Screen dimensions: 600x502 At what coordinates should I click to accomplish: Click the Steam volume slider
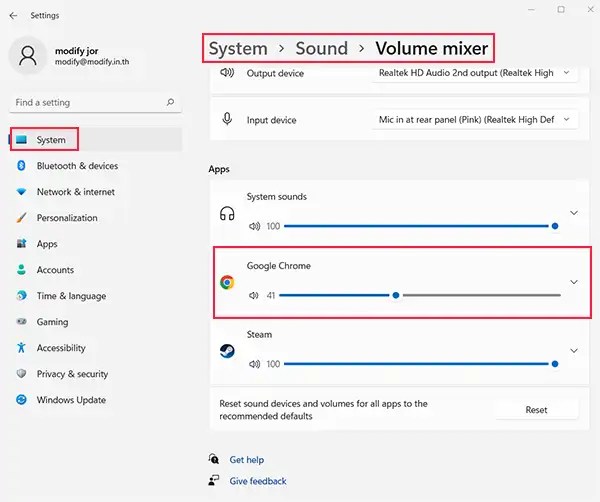click(420, 364)
